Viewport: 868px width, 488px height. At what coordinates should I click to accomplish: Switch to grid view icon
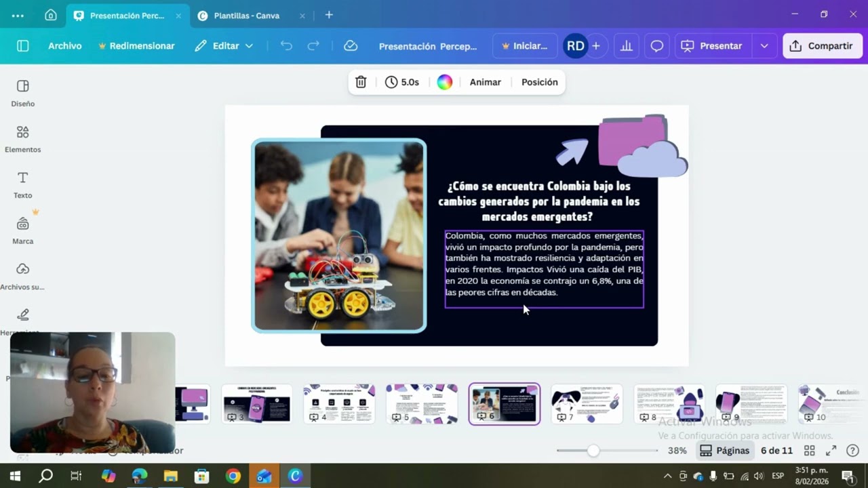pyautogui.click(x=809, y=451)
